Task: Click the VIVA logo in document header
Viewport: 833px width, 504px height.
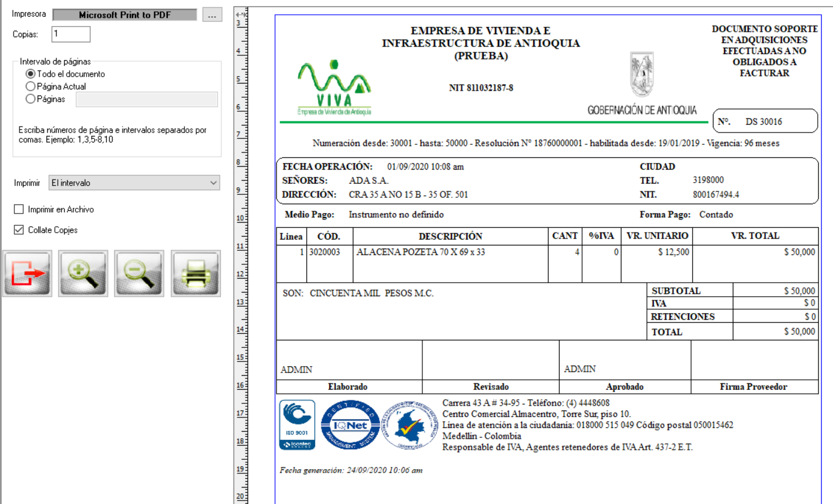Action: pos(334,88)
